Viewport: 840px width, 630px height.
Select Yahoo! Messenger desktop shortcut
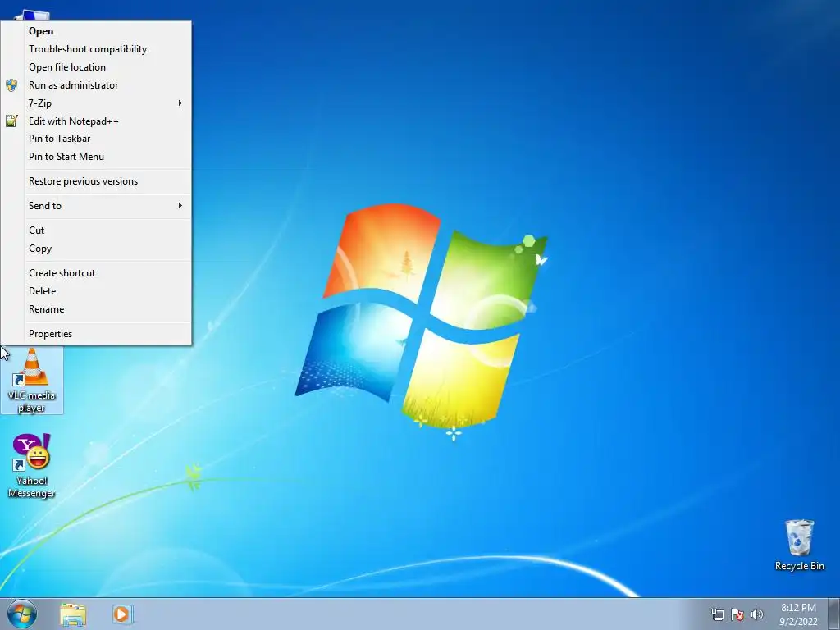[x=32, y=466]
